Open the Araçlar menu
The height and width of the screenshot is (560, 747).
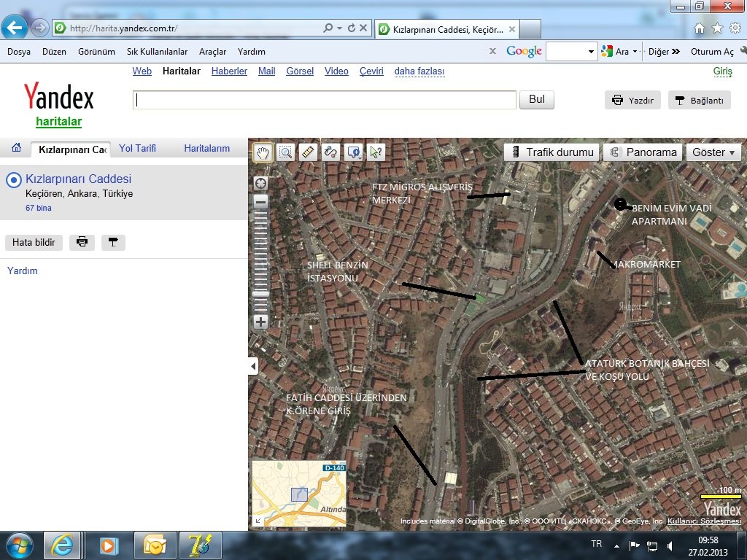[x=212, y=52]
